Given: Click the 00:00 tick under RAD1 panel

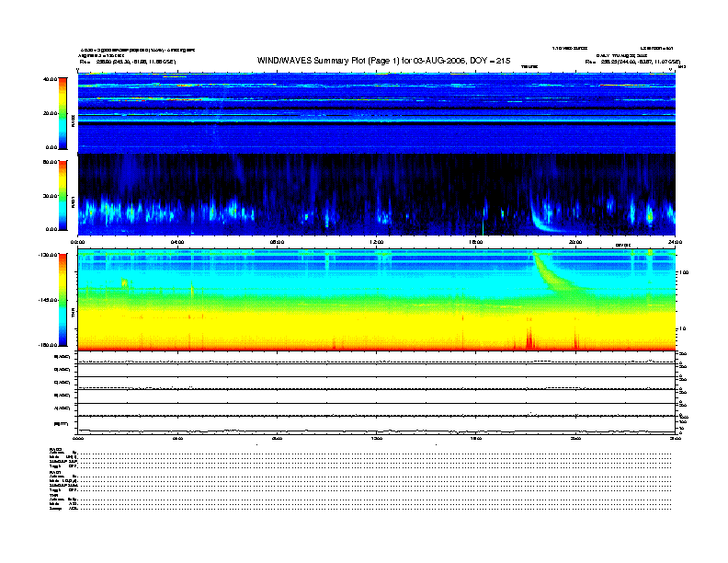Looking at the screenshot, I should point(77,242).
